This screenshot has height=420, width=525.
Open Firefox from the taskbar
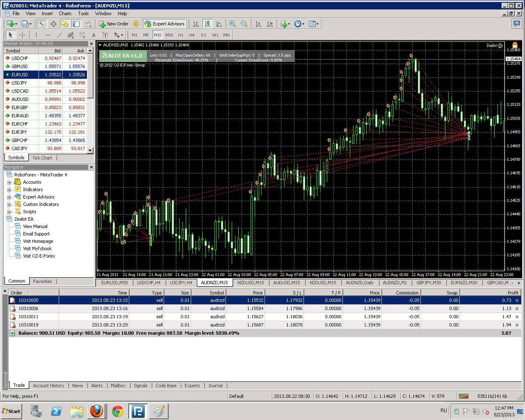click(x=97, y=411)
